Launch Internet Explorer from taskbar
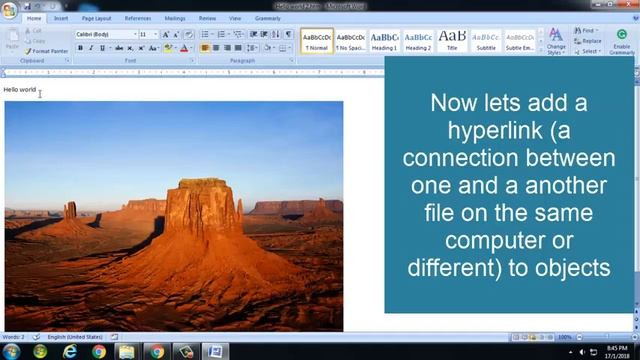Screen dimensions: 640x360 pos(70,351)
